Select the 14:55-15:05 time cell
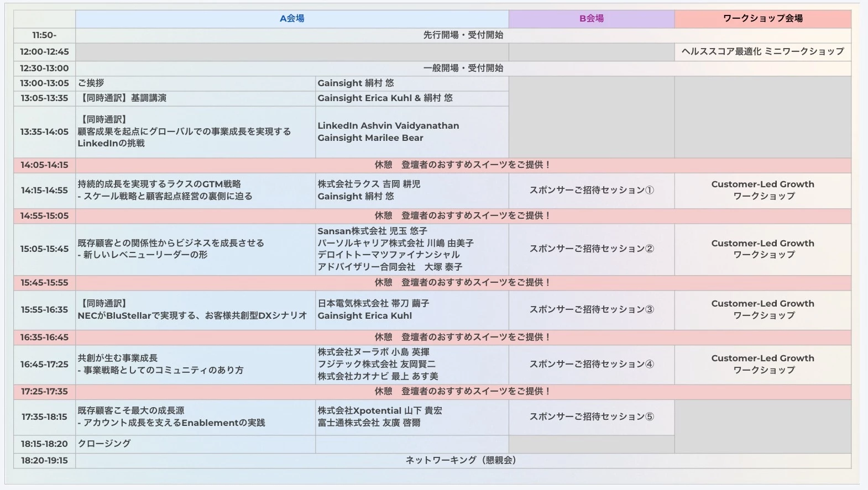 click(44, 216)
